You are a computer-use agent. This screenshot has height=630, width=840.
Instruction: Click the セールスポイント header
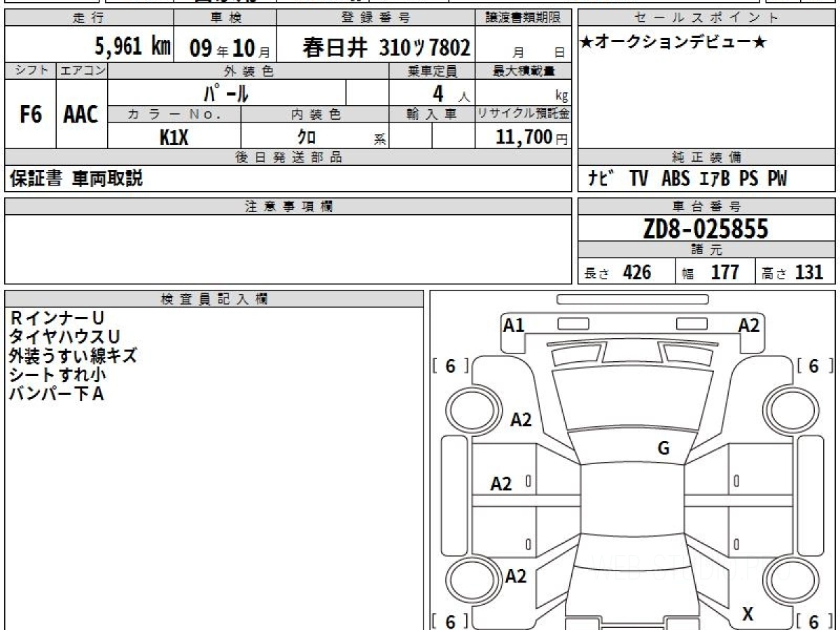706,18
